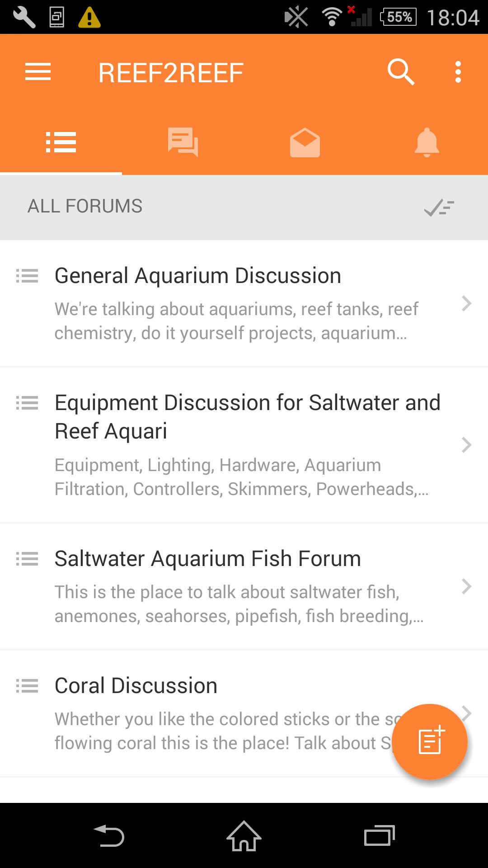Expand Saltwater Aquarium Fish Forum chevron
Viewport: 488px width, 868px height.
coord(466,586)
